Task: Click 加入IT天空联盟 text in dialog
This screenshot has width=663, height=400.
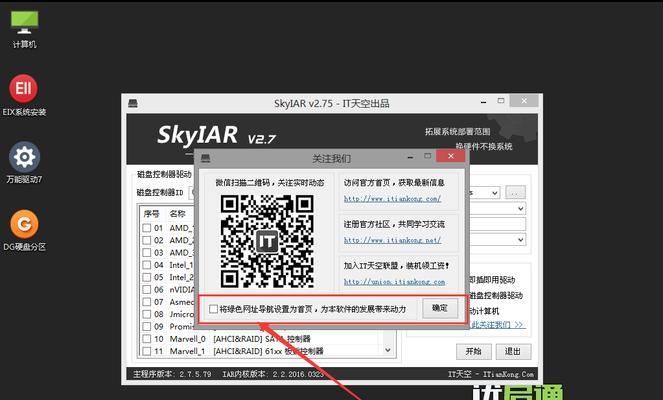Action: pyautogui.click(x=396, y=266)
